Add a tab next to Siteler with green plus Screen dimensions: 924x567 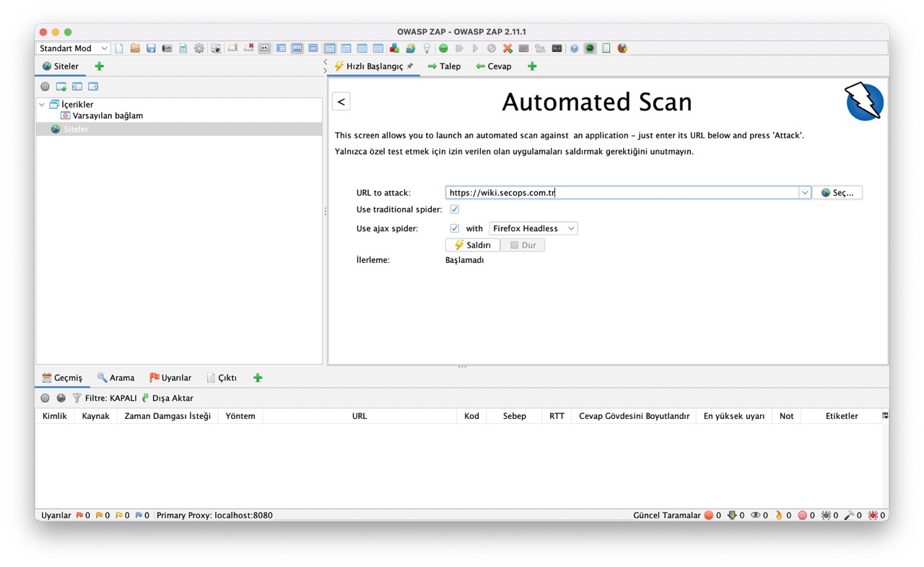(x=100, y=66)
